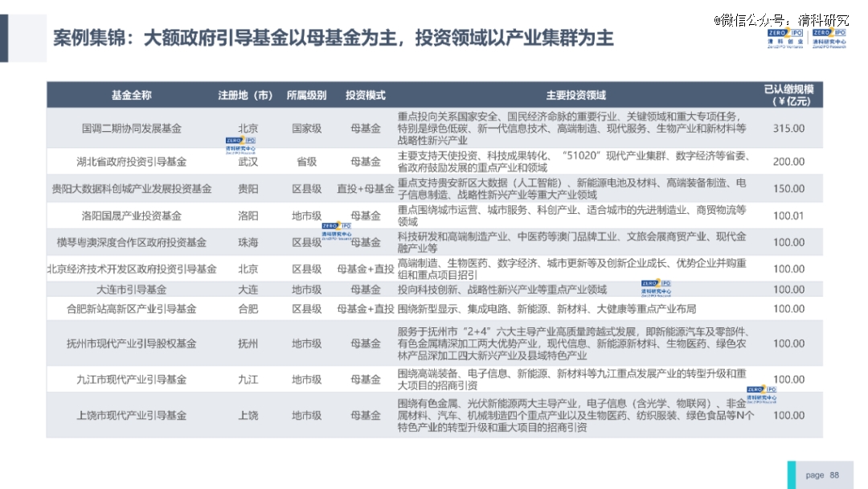Select fund name 国调二期协同发展基金

tap(131, 129)
